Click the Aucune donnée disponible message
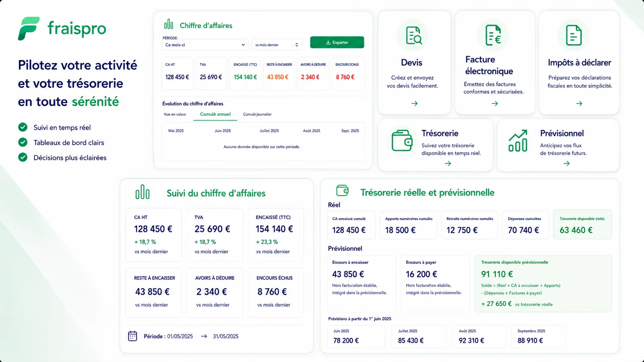 click(262, 147)
